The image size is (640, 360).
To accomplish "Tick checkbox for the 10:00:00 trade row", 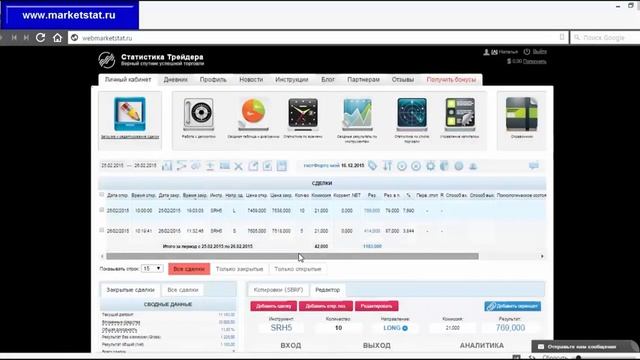I will [x=102, y=210].
